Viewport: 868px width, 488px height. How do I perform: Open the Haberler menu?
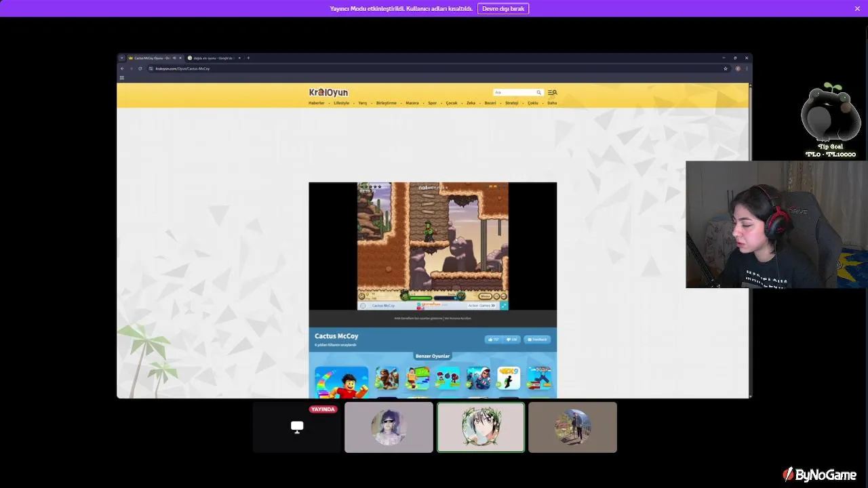[x=317, y=103]
